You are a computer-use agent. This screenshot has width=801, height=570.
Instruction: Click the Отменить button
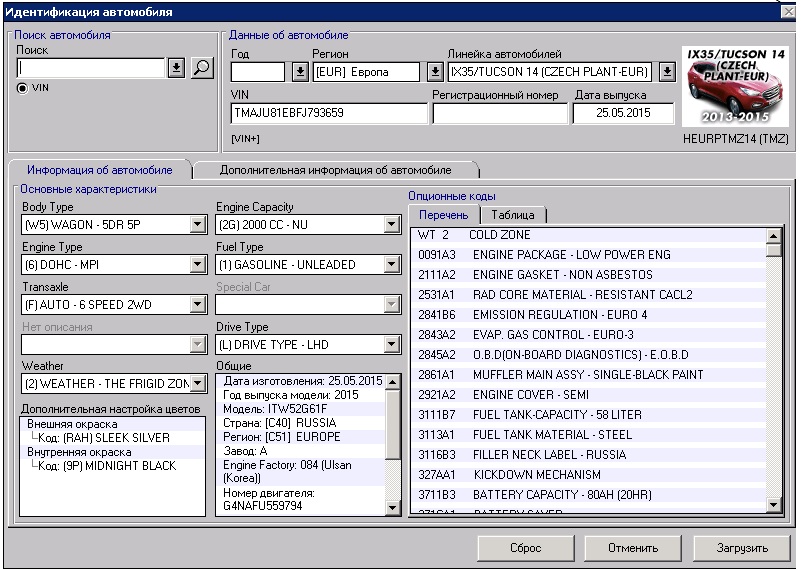633,548
